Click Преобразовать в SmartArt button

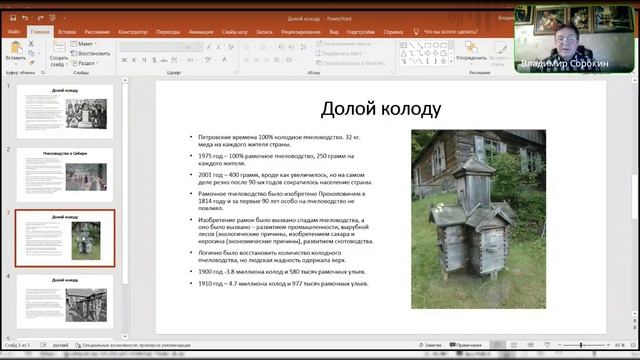click(350, 63)
